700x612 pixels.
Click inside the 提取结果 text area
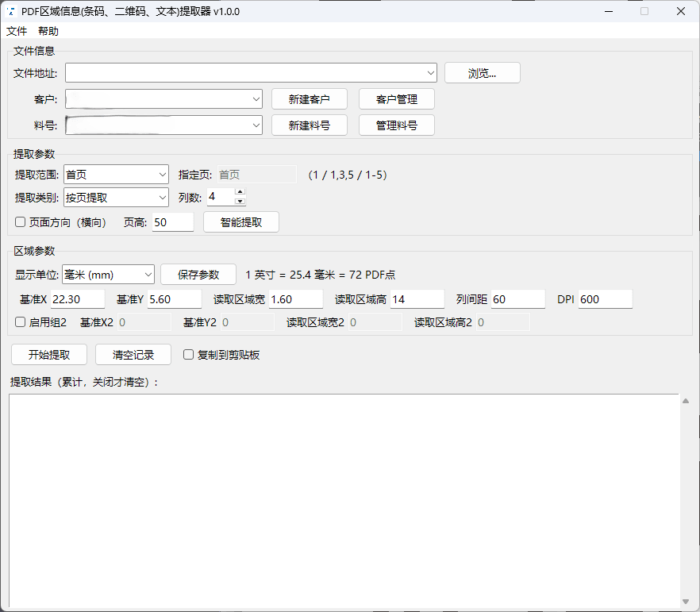pos(344,500)
